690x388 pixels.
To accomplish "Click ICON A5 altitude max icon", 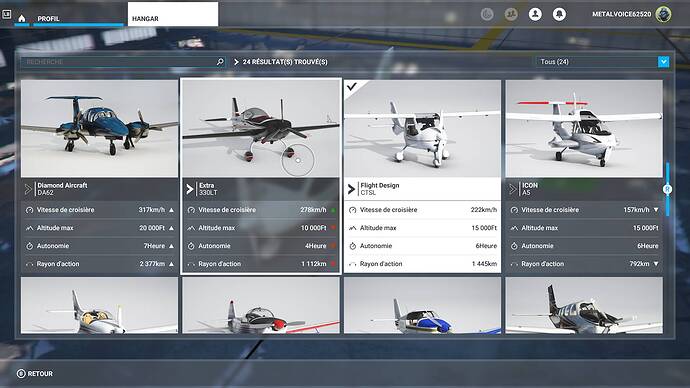I will pos(514,228).
